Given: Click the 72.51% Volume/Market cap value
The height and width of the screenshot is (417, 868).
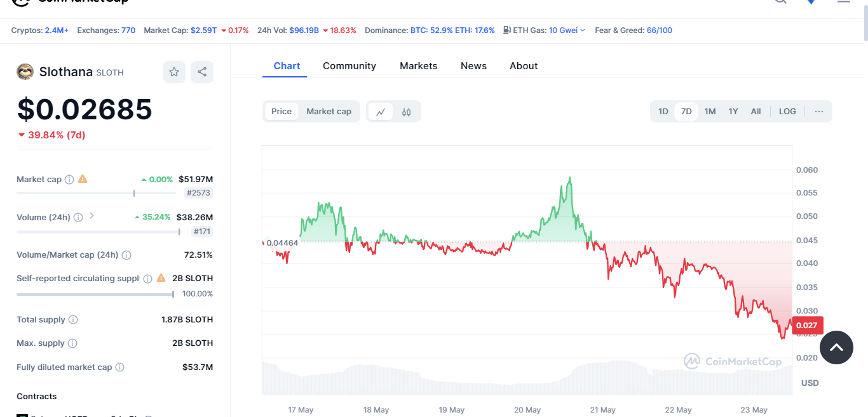Looking at the screenshot, I should 198,255.
